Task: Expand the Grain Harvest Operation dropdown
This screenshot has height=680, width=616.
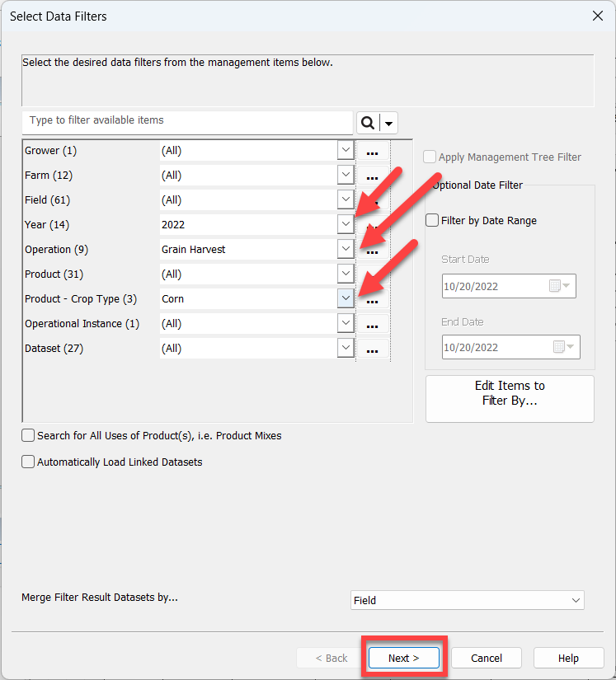Action: [x=346, y=249]
